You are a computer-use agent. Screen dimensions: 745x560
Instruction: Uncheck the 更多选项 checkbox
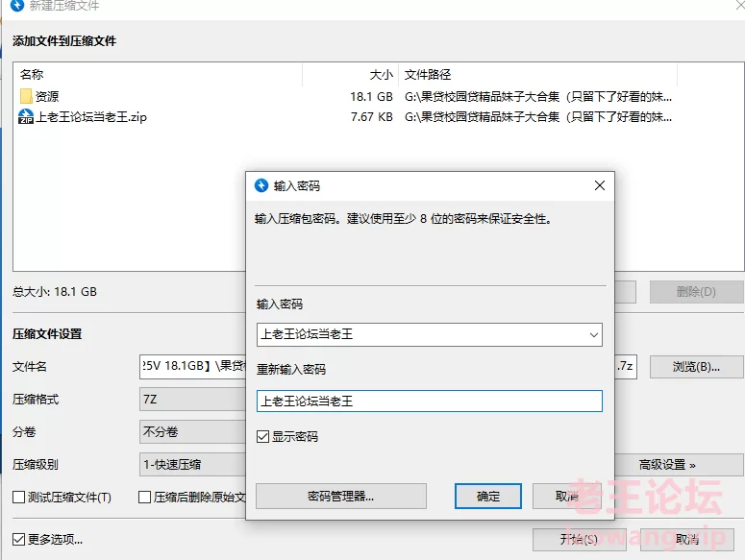point(18,540)
